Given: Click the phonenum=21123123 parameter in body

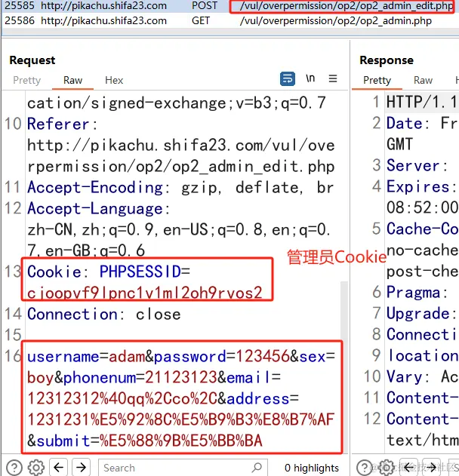Looking at the screenshot, I should point(140,378).
